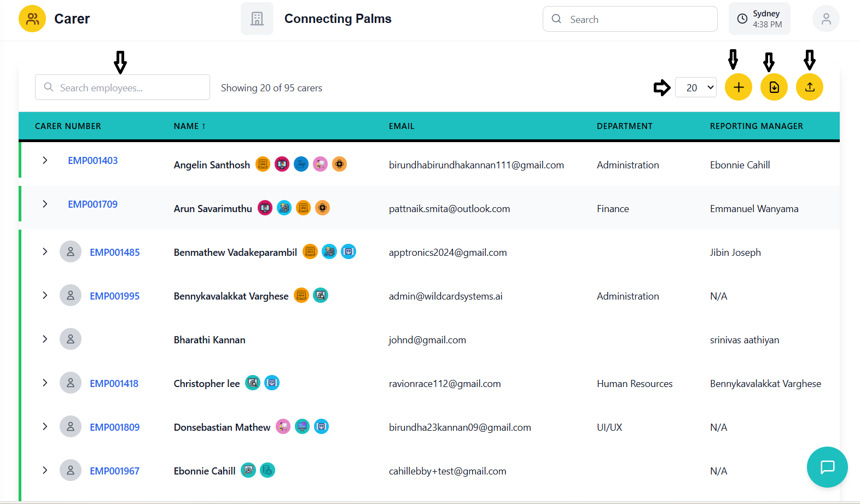Image resolution: width=860 pixels, height=504 pixels.
Task: Click the yellow file download icon button
Action: (774, 87)
